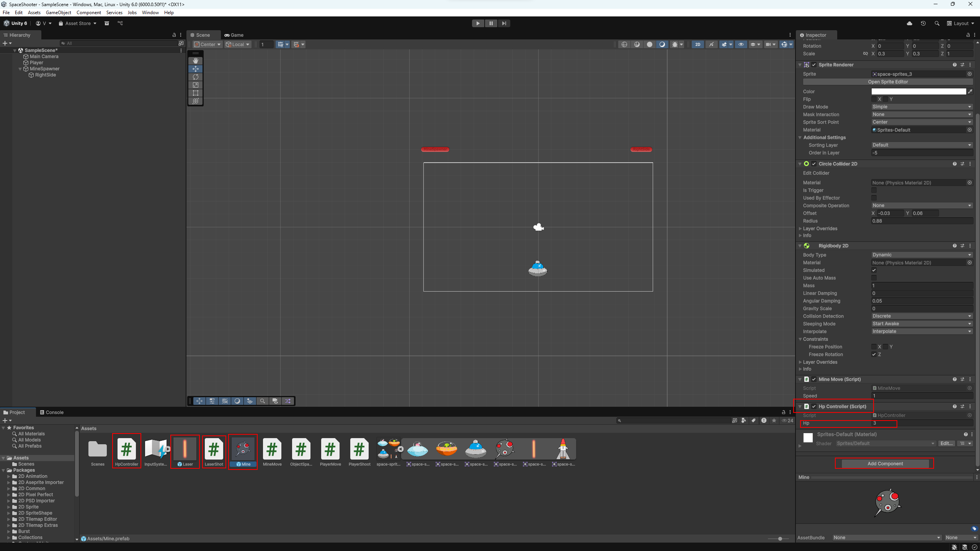The height and width of the screenshot is (551, 980).
Task: Open the Body Type dropdown
Action: tap(922, 255)
